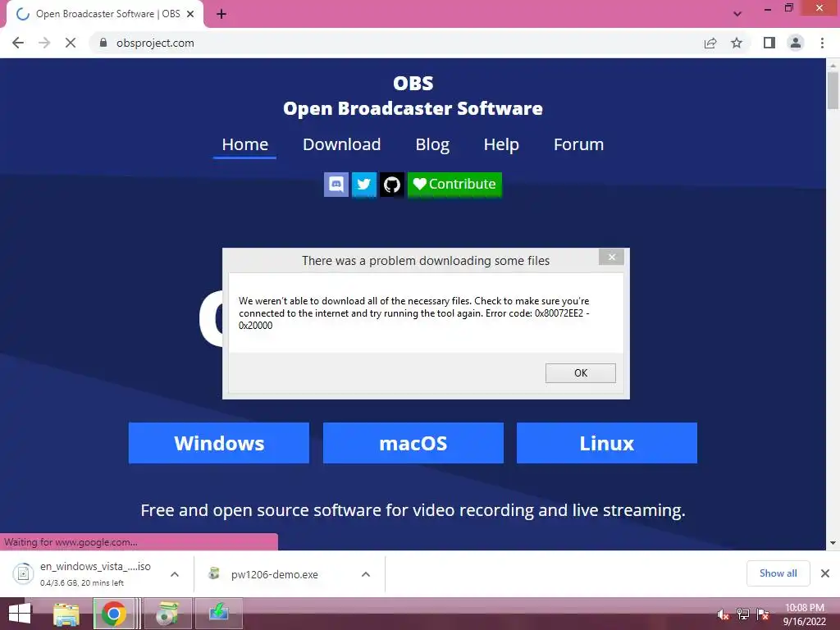Close the Open Broadcaster Software tab
The image size is (840, 630).
point(190,14)
